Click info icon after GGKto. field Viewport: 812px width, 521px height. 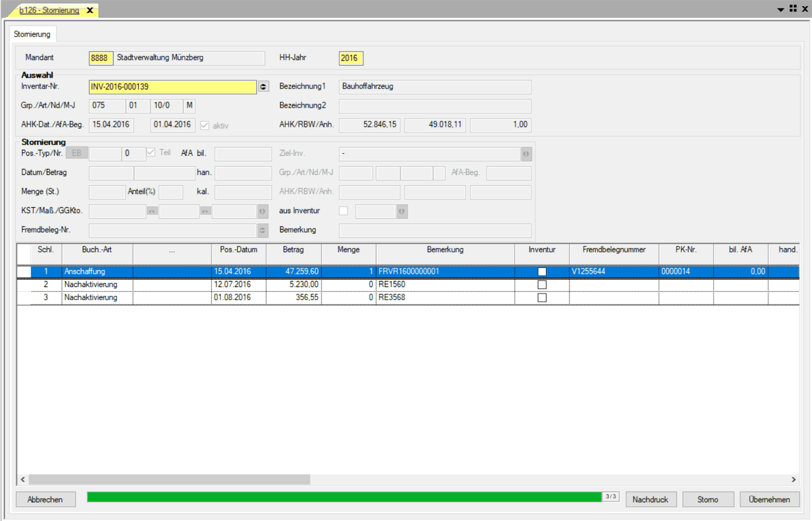coord(263,212)
